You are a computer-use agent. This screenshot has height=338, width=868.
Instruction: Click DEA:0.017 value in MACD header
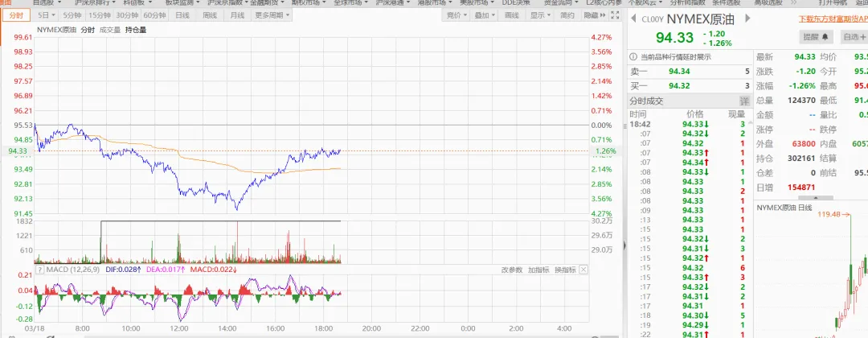tap(164, 270)
